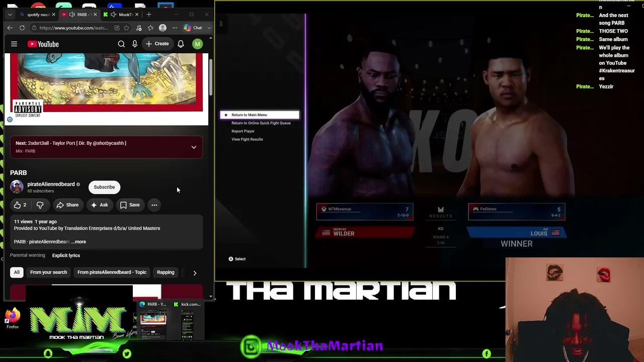Open more actions for PARB video
This screenshot has width=644, height=362.
click(154, 205)
